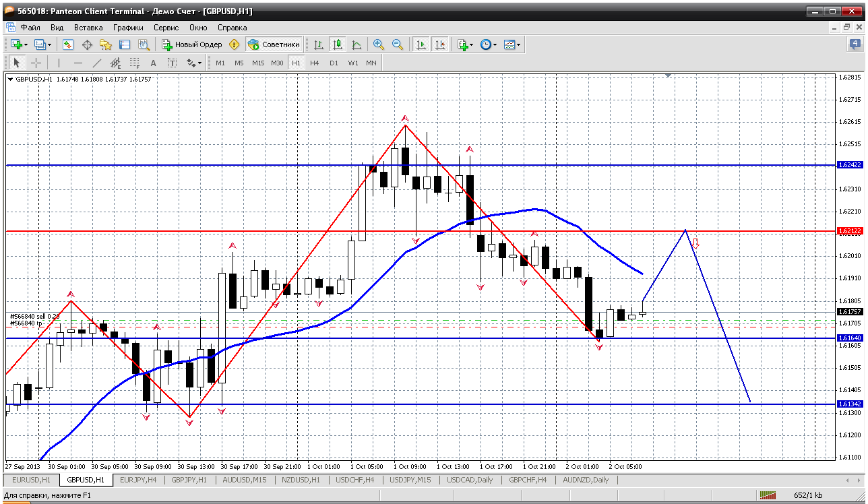Enable candlestick chart mode
The image size is (868, 504).
(338, 44)
